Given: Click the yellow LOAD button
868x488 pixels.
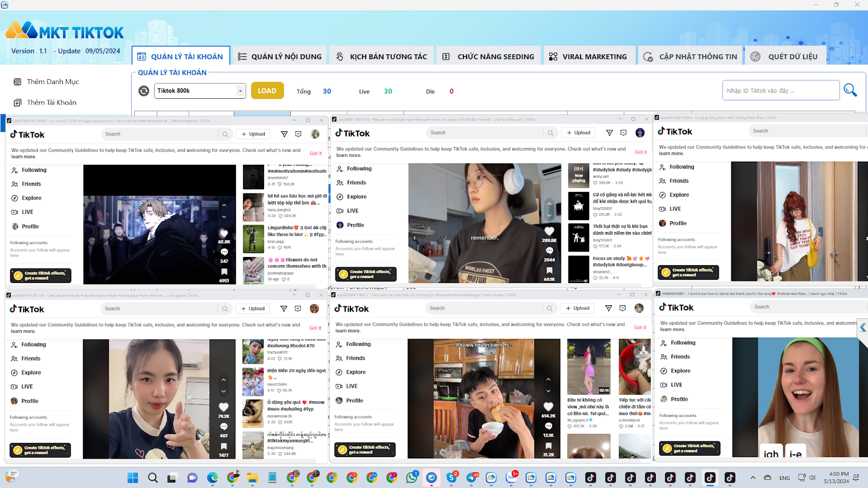Looking at the screenshot, I should pyautogui.click(x=267, y=91).
